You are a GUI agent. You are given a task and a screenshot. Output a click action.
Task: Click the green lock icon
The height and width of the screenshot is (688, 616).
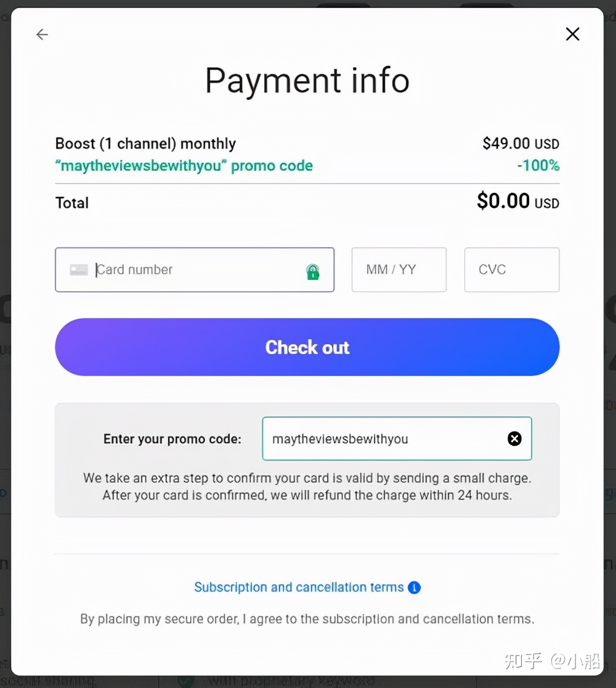click(313, 271)
